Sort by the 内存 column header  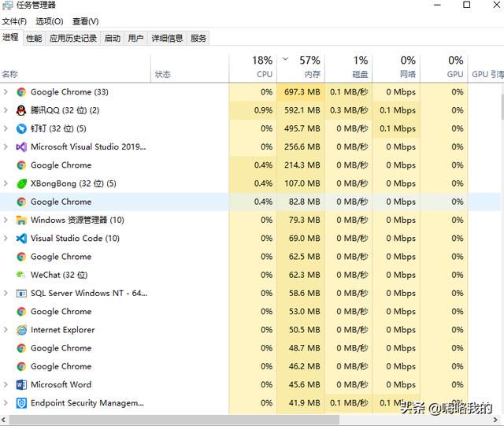301,68
